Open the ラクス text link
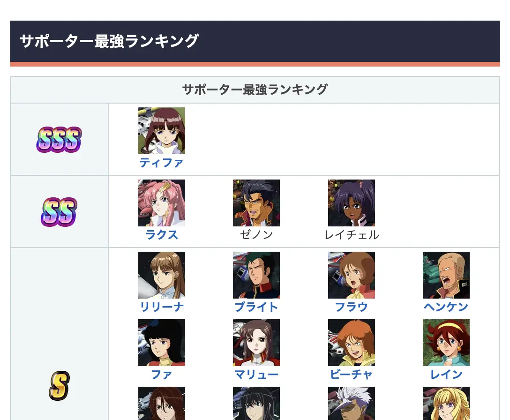Screen dimensions: 510x420 coord(162,235)
